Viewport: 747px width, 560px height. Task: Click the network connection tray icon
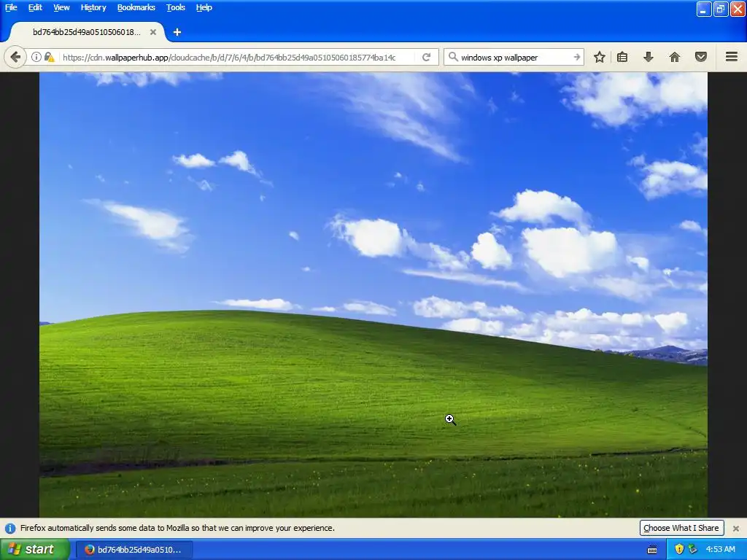coord(693,550)
